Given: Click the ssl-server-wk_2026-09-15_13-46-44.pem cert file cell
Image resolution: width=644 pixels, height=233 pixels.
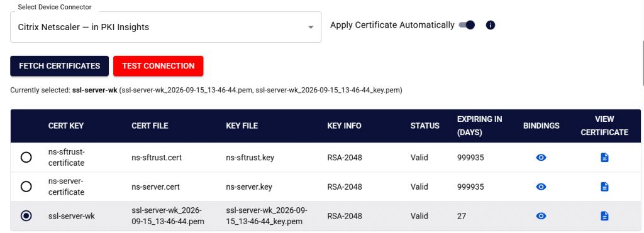Looking at the screenshot, I should (x=168, y=216).
